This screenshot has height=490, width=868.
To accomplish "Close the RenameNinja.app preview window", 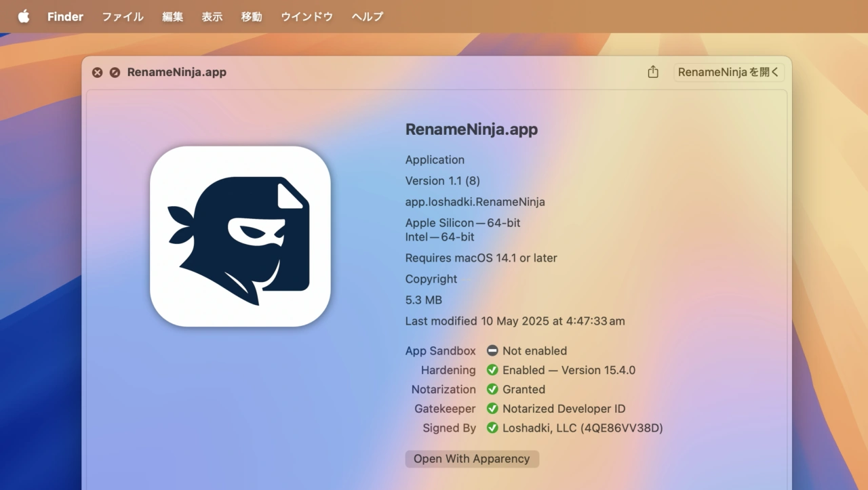I will coord(98,73).
